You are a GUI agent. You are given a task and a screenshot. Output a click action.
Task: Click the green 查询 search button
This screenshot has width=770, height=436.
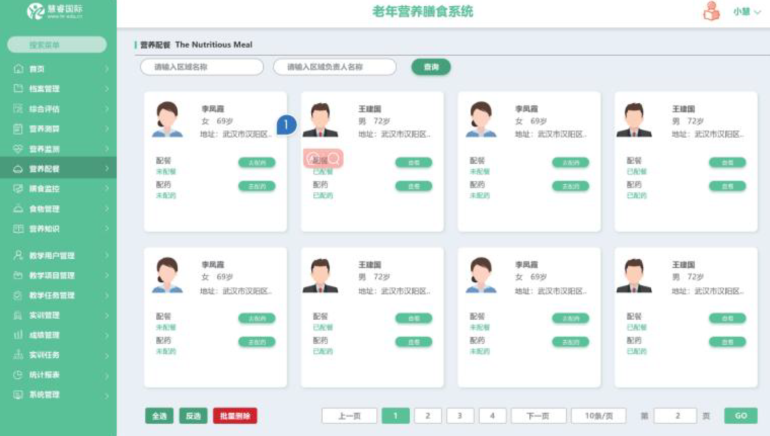tap(431, 67)
